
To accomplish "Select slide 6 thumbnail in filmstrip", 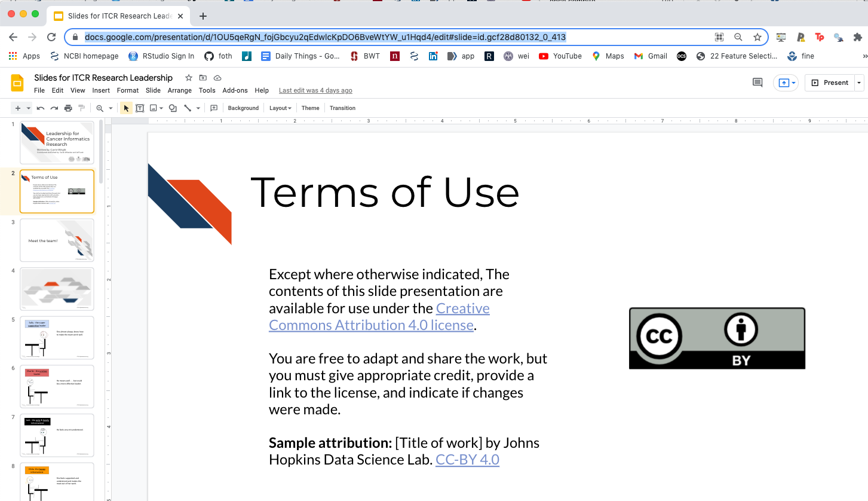I will (57, 387).
